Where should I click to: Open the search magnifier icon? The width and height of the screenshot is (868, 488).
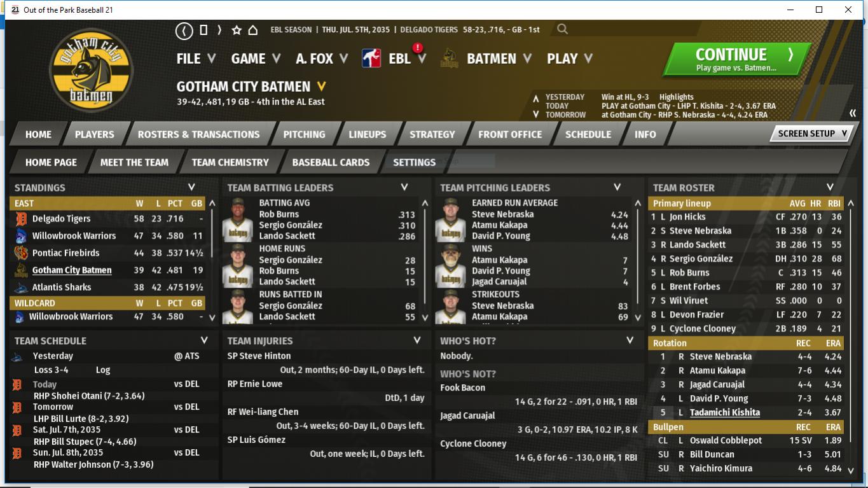(x=562, y=29)
